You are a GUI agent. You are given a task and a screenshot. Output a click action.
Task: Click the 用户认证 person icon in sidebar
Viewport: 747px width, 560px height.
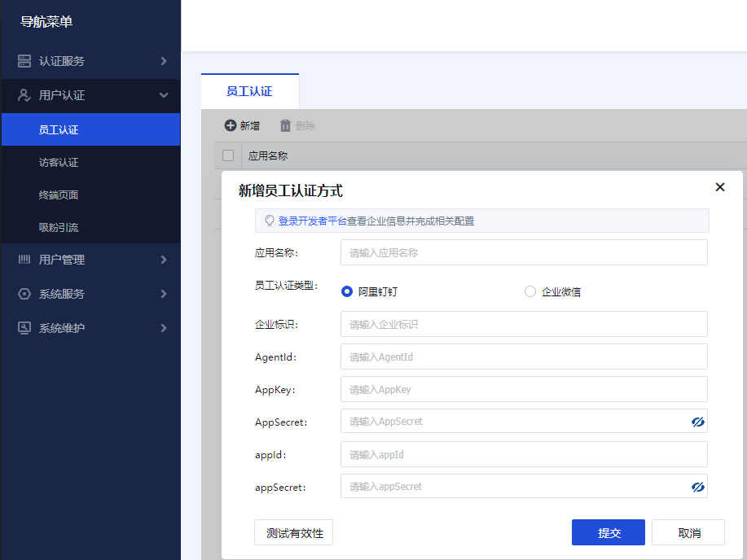click(24, 95)
